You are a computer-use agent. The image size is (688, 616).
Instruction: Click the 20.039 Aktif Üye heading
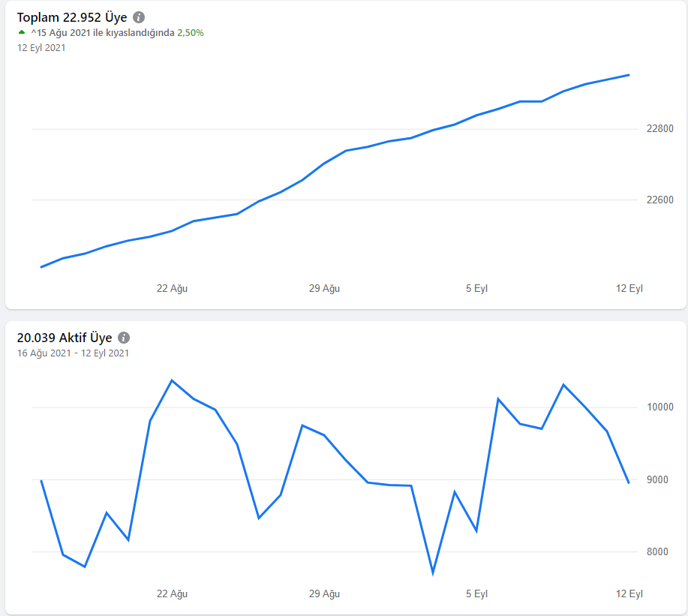coord(65,338)
